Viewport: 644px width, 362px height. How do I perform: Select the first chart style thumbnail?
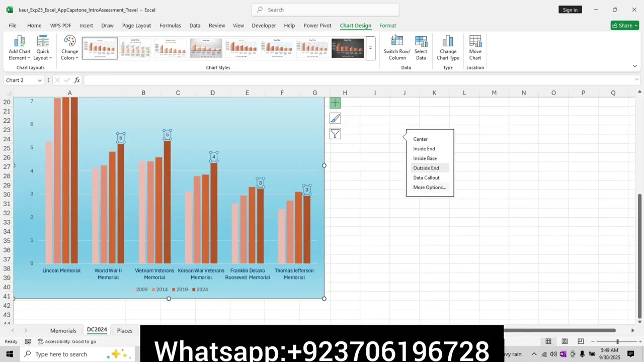(100, 48)
